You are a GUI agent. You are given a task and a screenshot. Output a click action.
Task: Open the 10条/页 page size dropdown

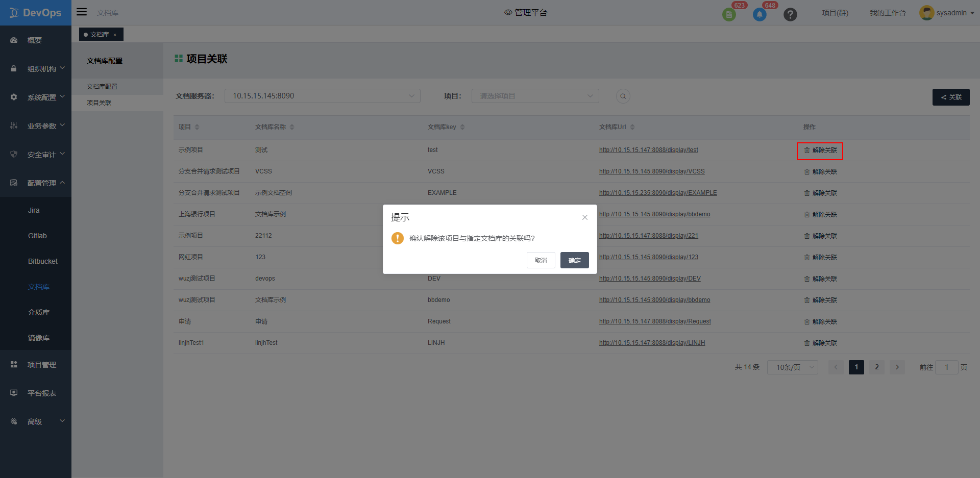793,367
